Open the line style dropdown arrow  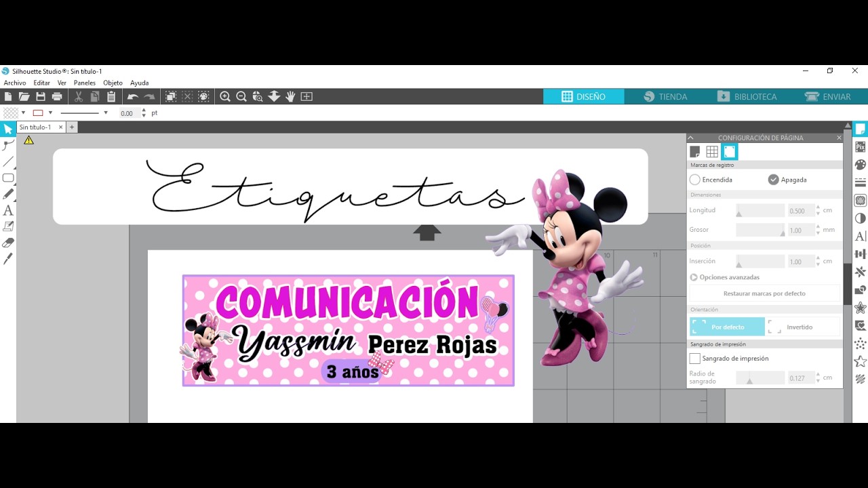tap(106, 113)
